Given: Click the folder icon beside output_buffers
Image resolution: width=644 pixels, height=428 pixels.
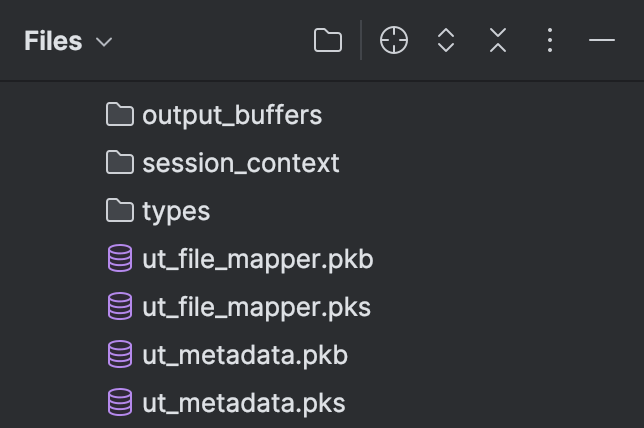Looking at the screenshot, I should point(120,114).
